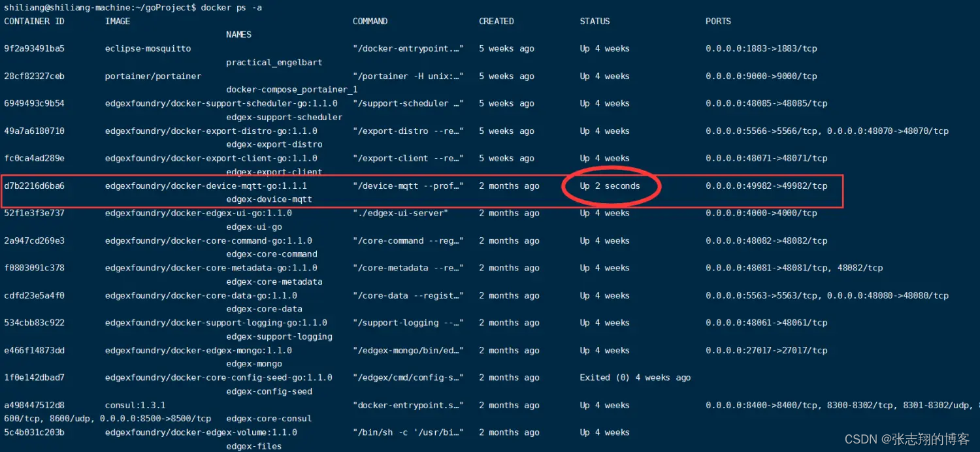Click the STATUS column header
The height and width of the screenshot is (452, 980).
coord(594,21)
